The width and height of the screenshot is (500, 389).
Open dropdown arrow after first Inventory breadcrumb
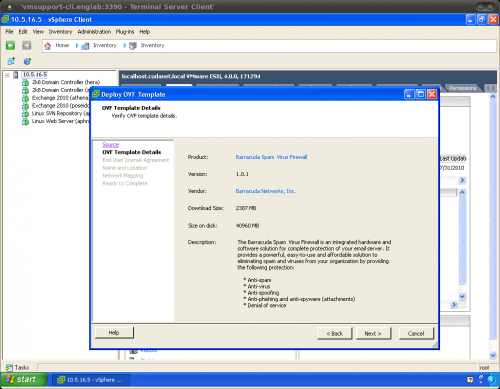[125, 46]
